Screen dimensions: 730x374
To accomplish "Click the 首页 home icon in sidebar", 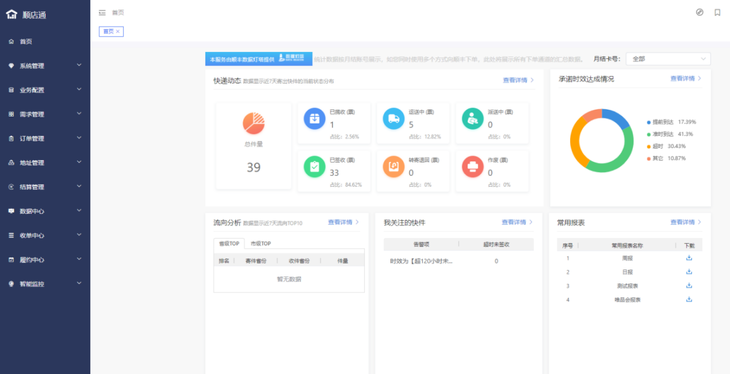I will coord(12,41).
